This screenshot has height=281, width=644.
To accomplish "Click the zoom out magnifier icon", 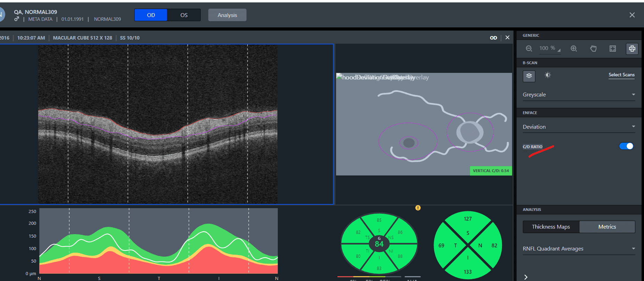I will pos(529,49).
